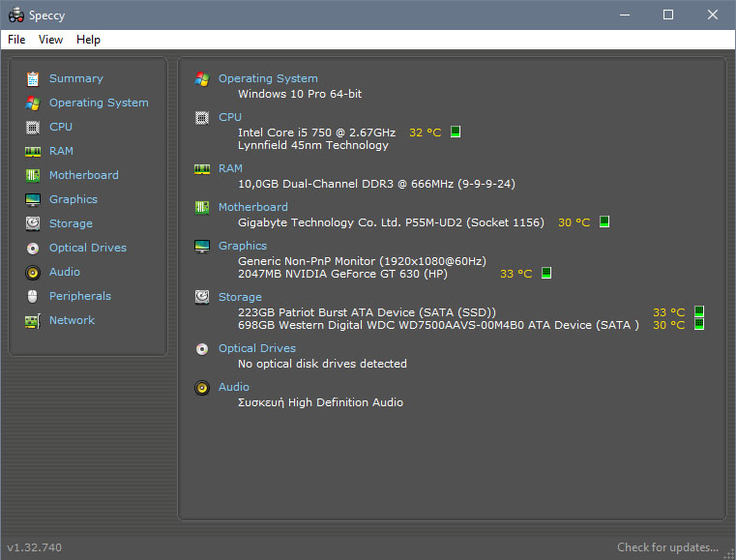This screenshot has width=736, height=560.
Task: View the Graphics section from sidebar
Action: click(74, 199)
